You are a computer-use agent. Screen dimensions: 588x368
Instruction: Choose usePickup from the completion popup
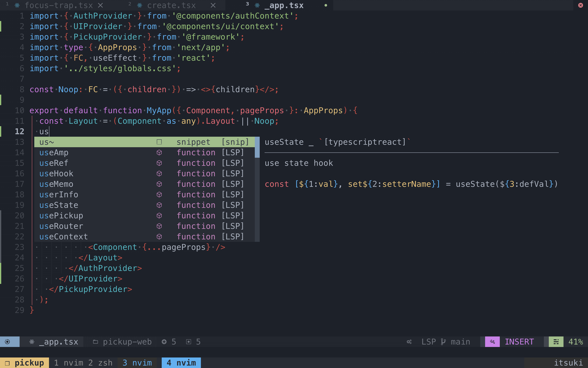(145, 215)
